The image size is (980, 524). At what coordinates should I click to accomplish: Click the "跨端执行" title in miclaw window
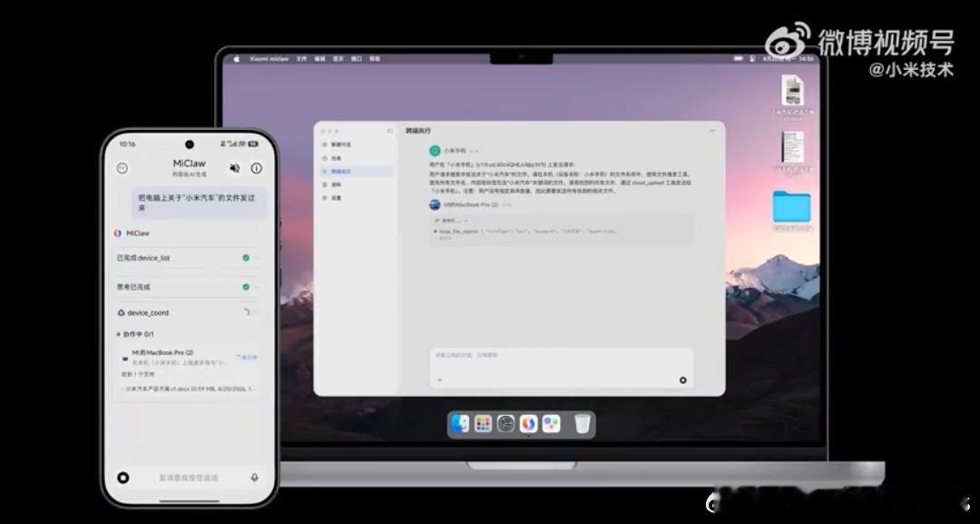(418, 131)
